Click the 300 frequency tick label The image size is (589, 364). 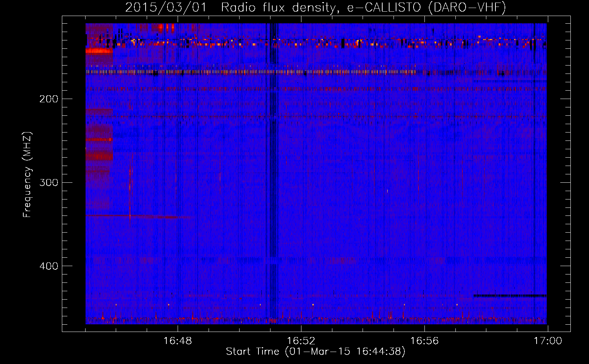pos(48,182)
